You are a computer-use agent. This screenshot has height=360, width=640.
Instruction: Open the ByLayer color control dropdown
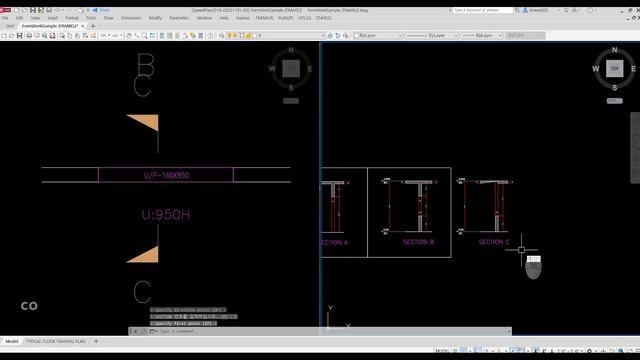coord(378,36)
